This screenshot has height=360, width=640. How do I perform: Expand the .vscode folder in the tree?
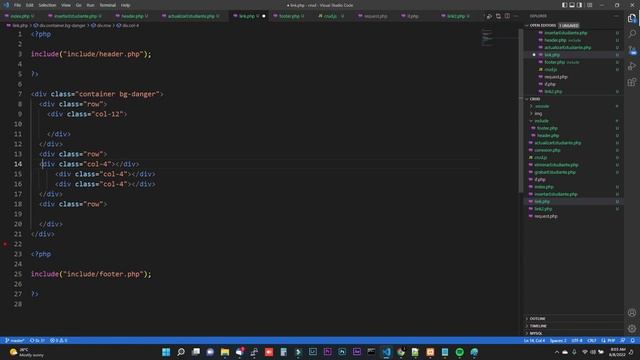pos(542,106)
